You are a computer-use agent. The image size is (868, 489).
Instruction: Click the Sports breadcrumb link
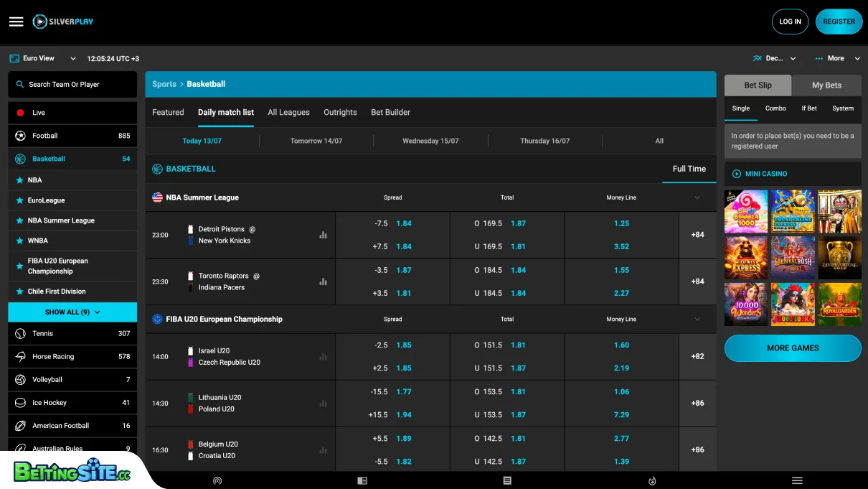[164, 84]
